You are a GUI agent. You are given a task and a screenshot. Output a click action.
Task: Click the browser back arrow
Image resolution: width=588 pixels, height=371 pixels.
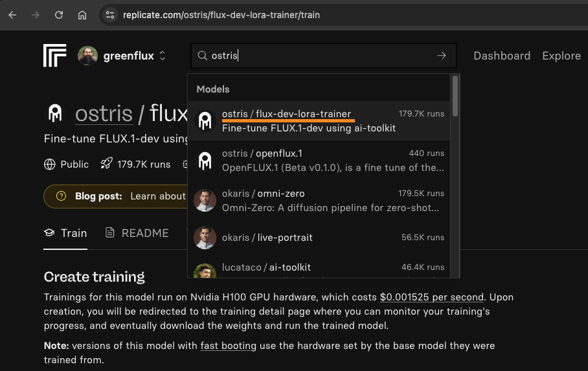(12, 15)
